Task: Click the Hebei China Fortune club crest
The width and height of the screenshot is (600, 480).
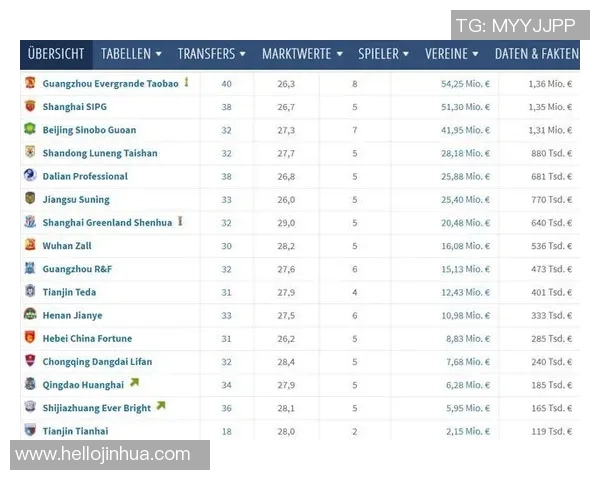Action: [30, 337]
